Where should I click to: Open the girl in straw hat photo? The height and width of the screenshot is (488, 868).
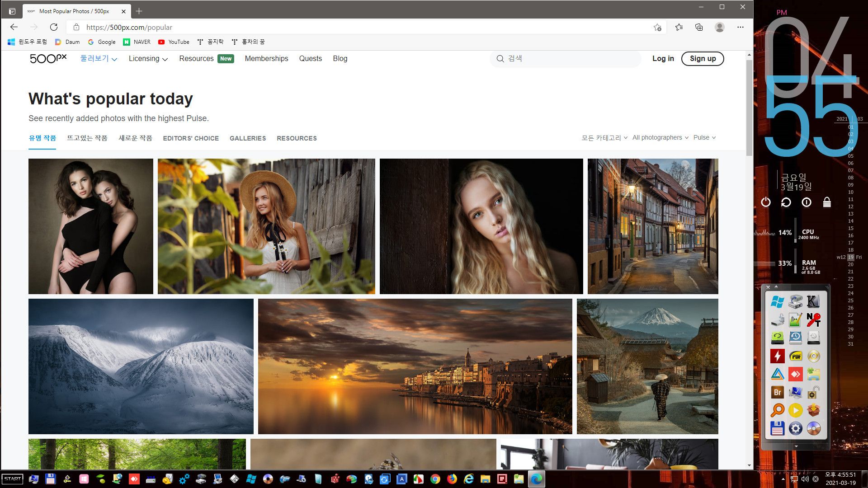coord(266,226)
